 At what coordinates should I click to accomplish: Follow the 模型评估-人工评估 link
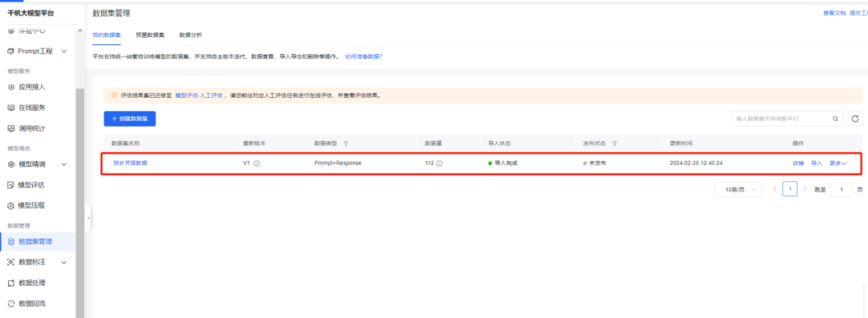(199, 95)
